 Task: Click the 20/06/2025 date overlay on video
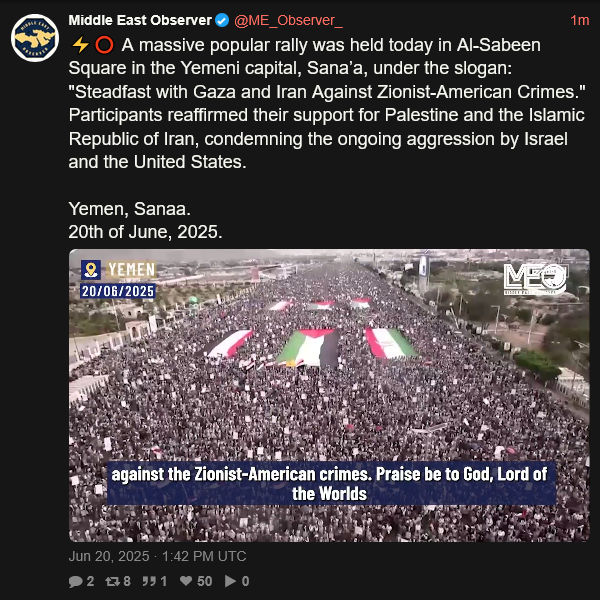pos(118,291)
